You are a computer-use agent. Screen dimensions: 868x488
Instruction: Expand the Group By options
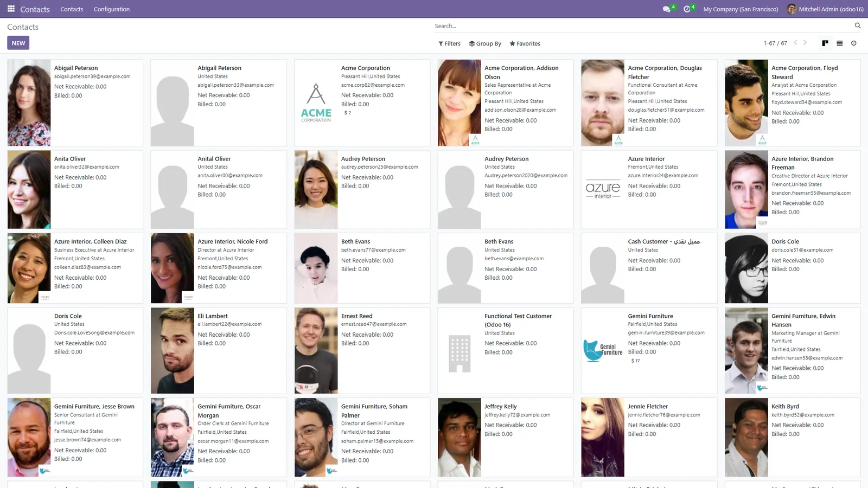click(x=485, y=43)
